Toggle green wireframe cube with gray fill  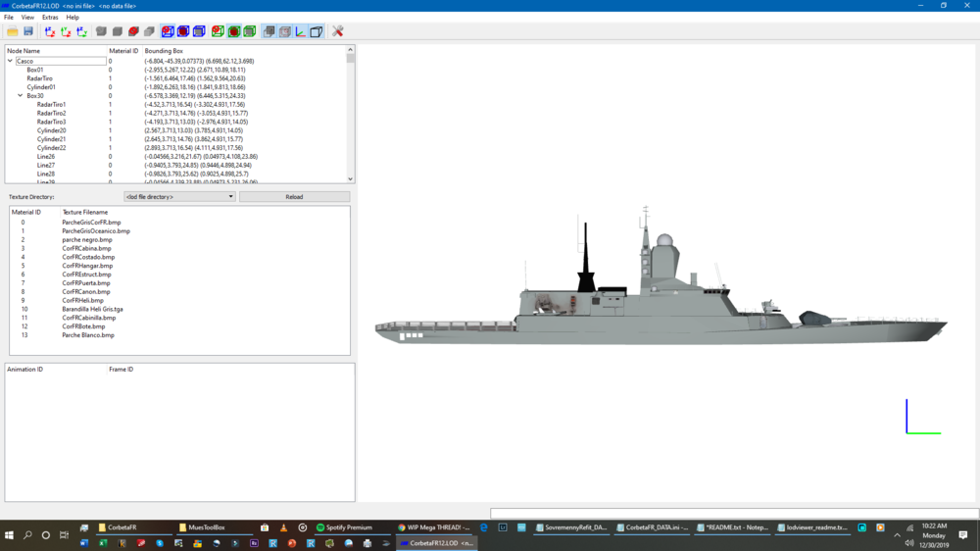(249, 31)
